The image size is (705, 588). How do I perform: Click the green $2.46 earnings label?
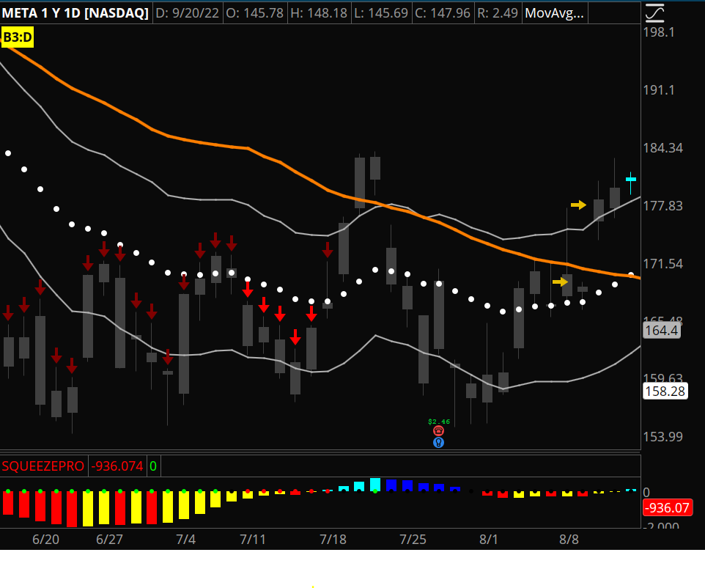click(x=439, y=422)
